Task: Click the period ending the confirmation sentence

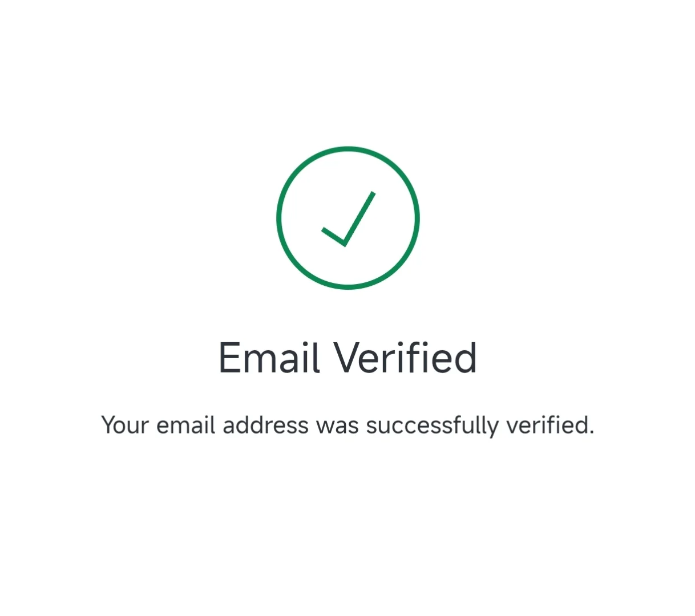Action: coord(591,433)
